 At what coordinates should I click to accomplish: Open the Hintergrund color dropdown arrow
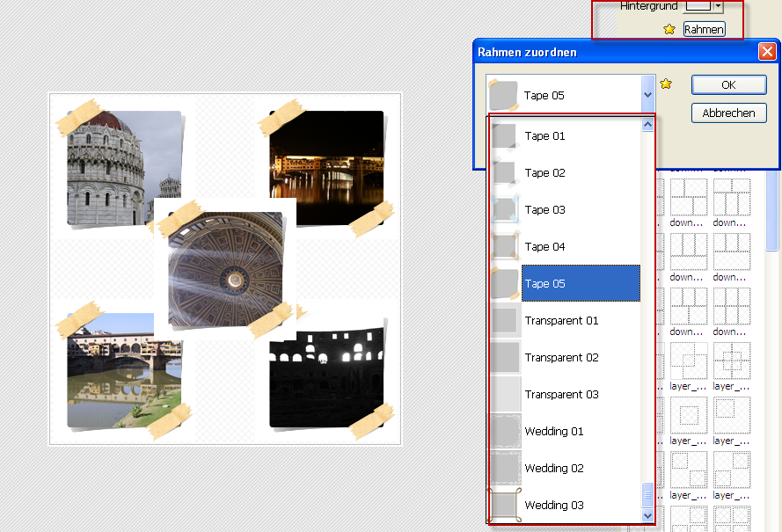(x=719, y=6)
